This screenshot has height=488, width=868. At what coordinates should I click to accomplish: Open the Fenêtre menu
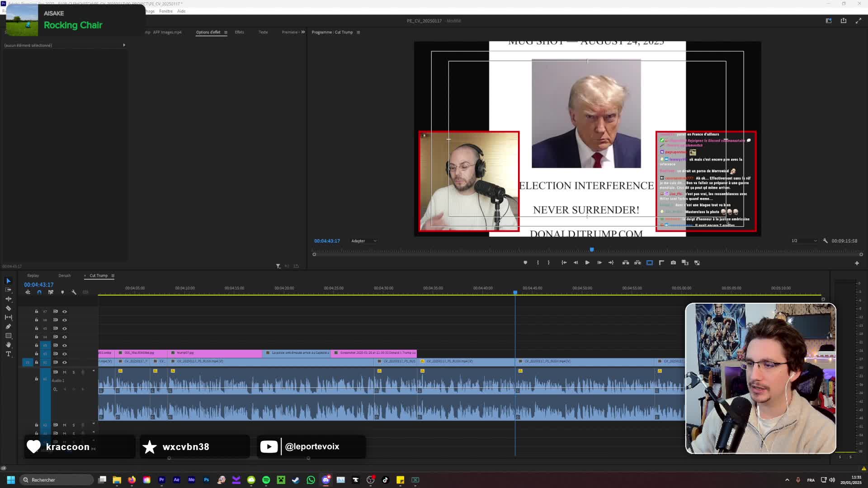tap(165, 11)
